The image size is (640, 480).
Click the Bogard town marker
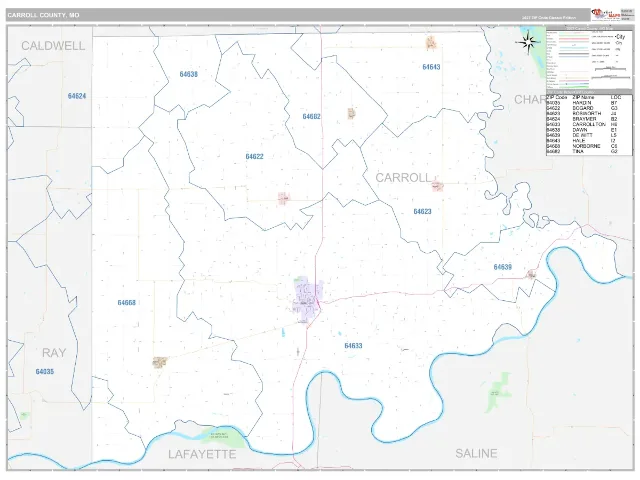coord(284,198)
